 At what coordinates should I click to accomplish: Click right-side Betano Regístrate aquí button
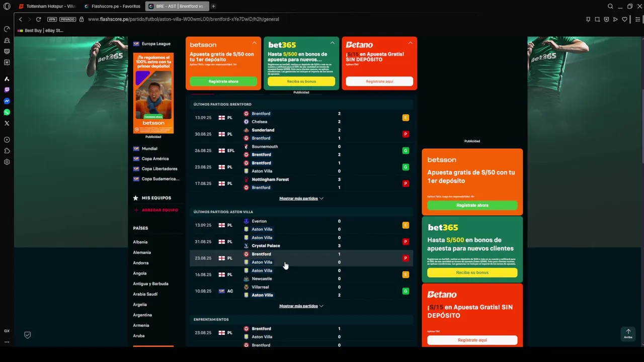click(472, 340)
